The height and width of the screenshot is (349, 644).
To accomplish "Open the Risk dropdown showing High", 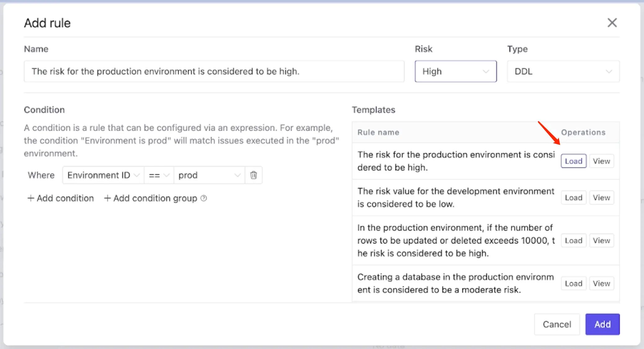I will 455,71.
